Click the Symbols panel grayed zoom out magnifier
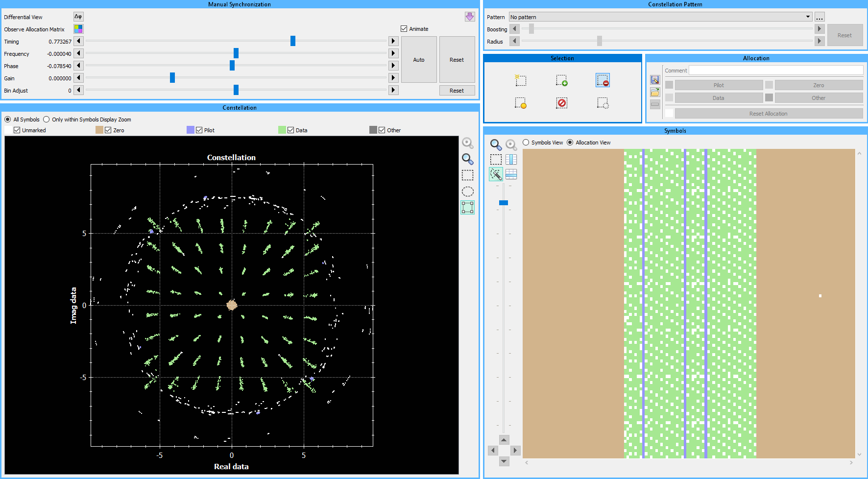Screen dimensions: 868x479 [511, 144]
